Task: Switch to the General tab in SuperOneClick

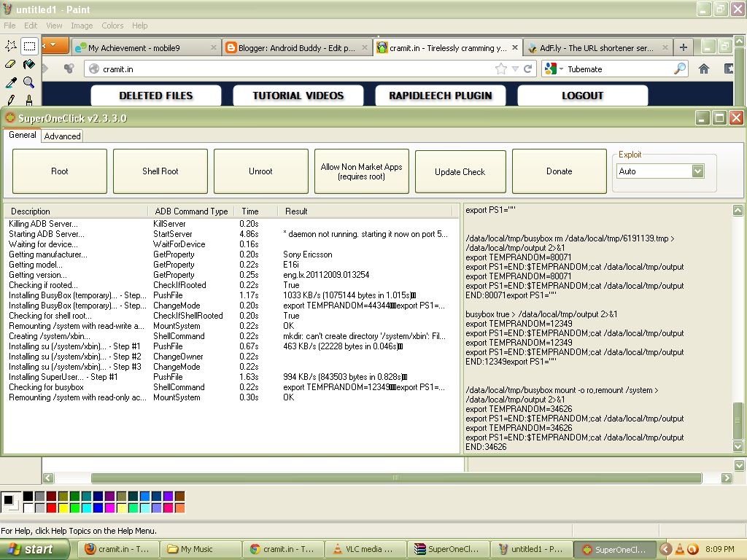Action: (23, 135)
